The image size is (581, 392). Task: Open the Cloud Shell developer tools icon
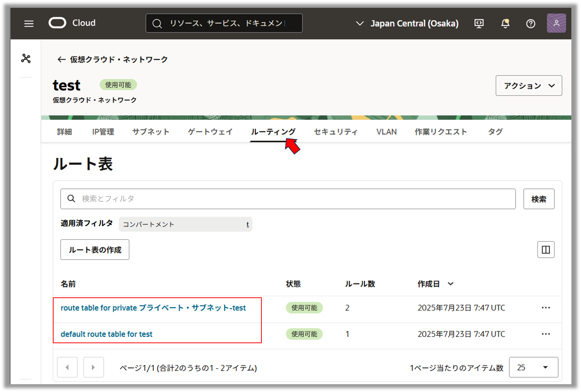[x=479, y=23]
